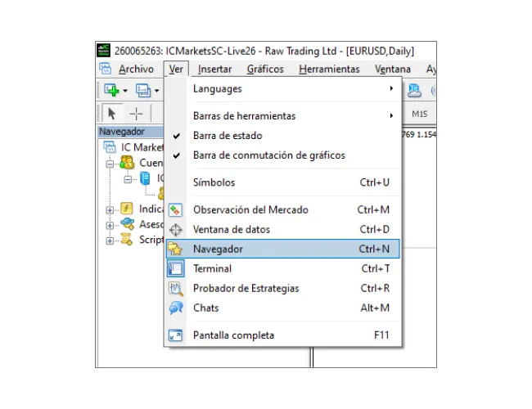This screenshot has height=409, width=532.
Task: Open Símbolos from the Ver menu
Action: point(282,182)
